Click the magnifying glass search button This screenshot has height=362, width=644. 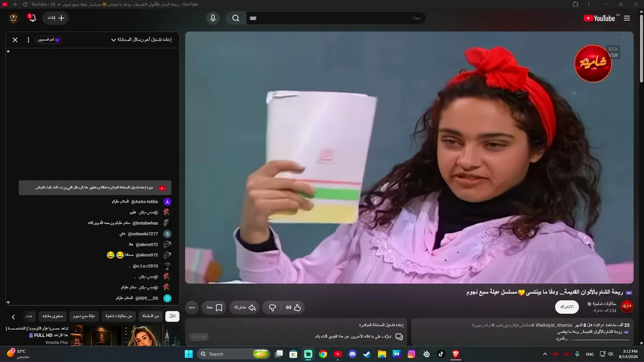coord(235,18)
